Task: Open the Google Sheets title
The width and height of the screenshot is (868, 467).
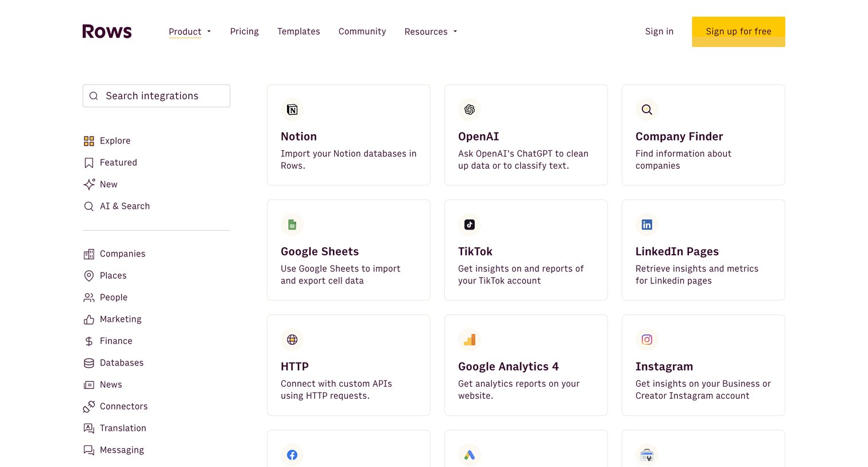Action: (320, 252)
